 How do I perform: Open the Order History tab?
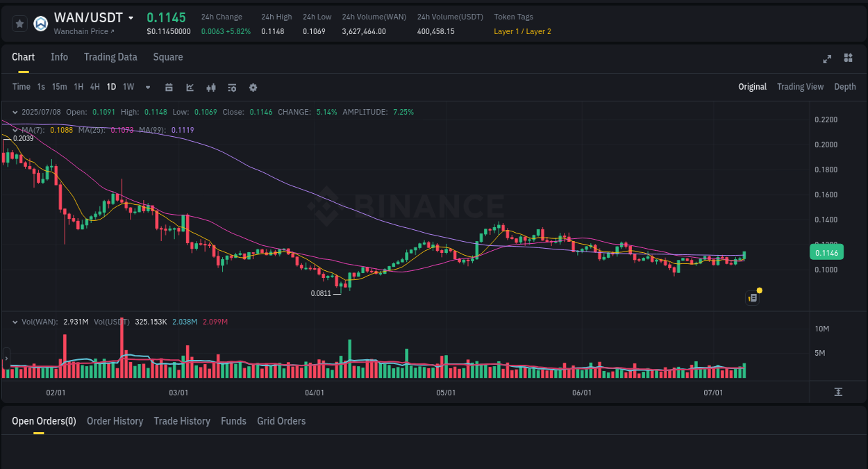[x=115, y=420]
